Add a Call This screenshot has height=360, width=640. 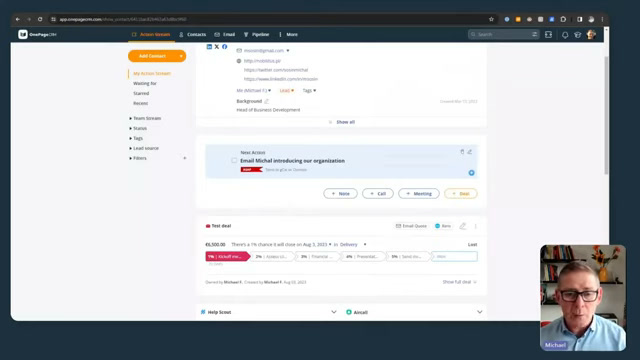pos(378,193)
